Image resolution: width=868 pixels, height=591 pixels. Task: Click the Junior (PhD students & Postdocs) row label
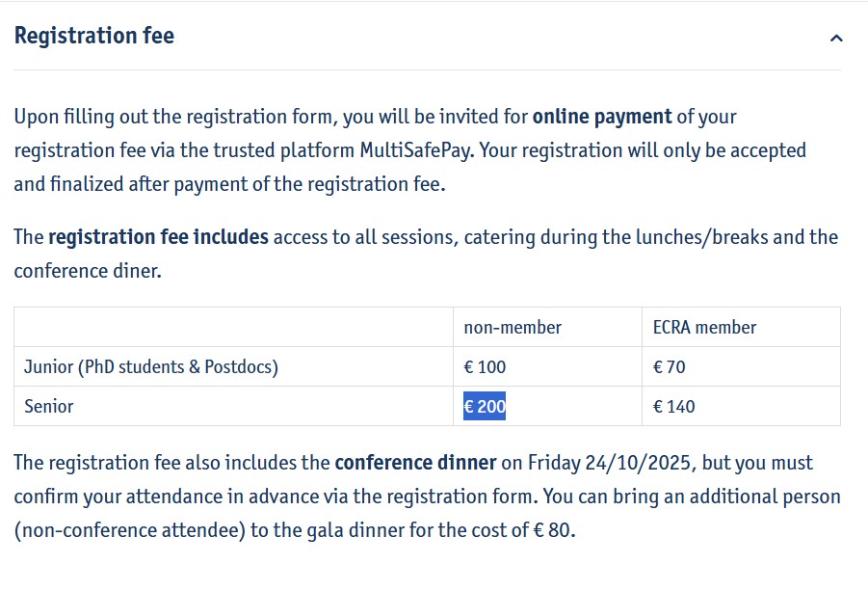click(x=151, y=366)
